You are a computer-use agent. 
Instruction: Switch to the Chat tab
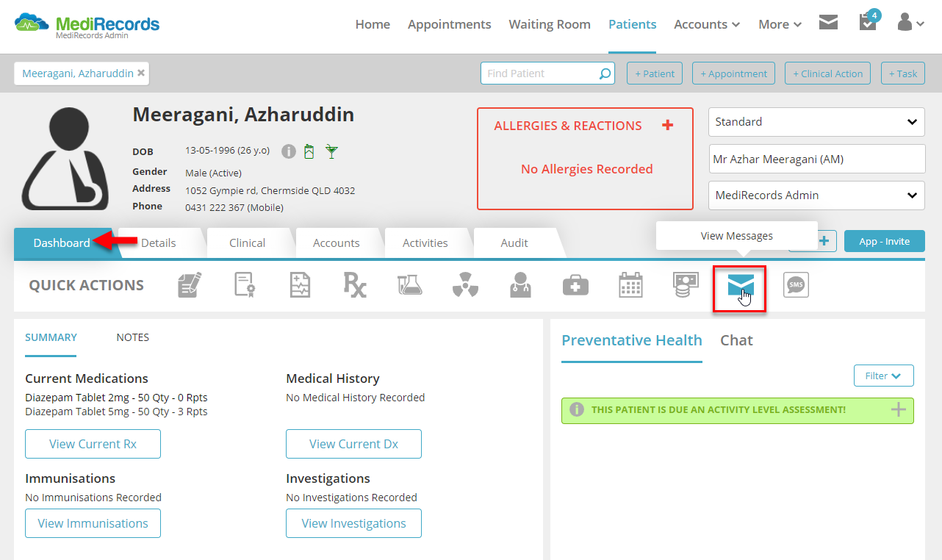point(736,340)
